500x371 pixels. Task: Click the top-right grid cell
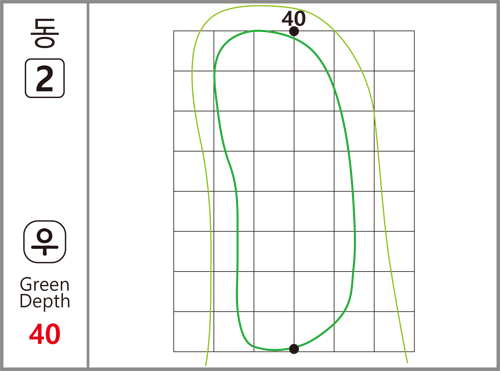[x=394, y=51]
